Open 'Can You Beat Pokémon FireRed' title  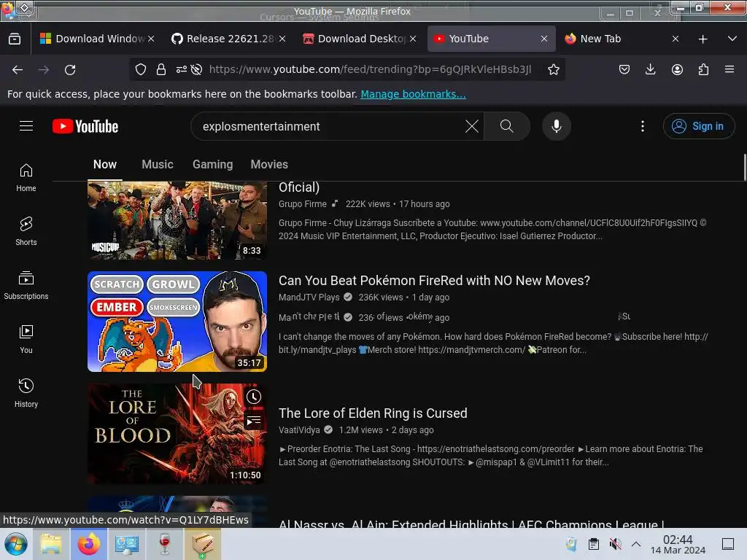(434, 281)
